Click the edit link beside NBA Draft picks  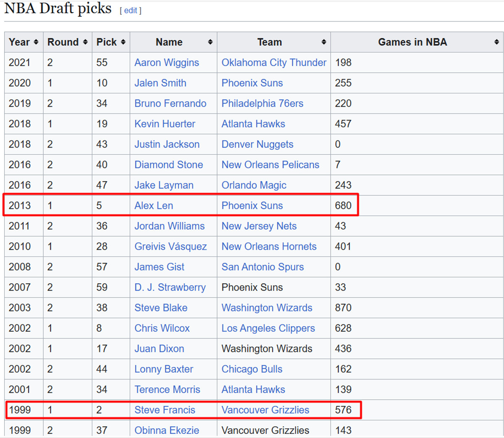tap(131, 11)
